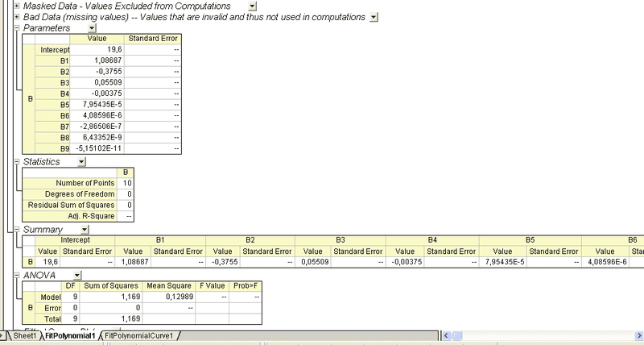Select the Intercept value cell in Parameters
This screenshot has height=345, width=644.
click(x=101, y=49)
